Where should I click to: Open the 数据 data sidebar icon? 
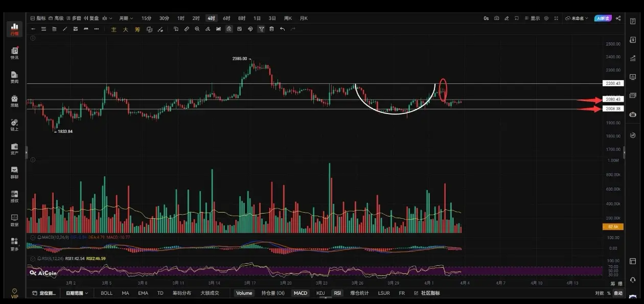(x=14, y=221)
